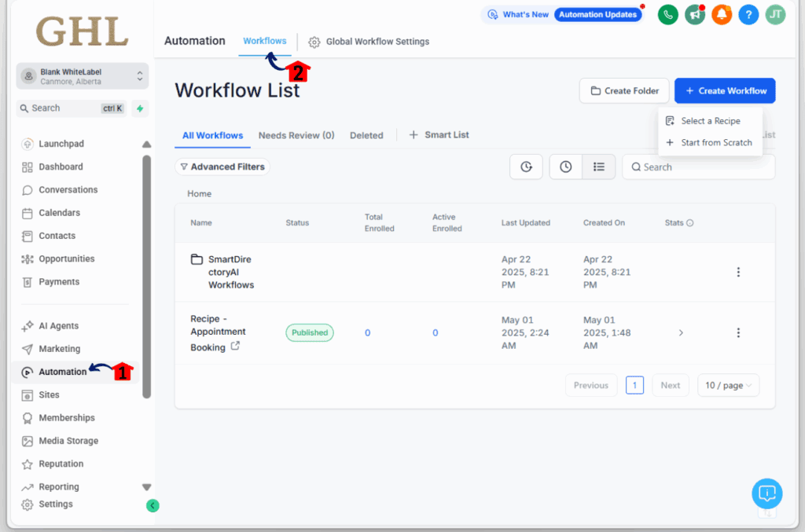805x532 pixels.
Task: Click the Home breadcrumb
Action: coord(199,194)
